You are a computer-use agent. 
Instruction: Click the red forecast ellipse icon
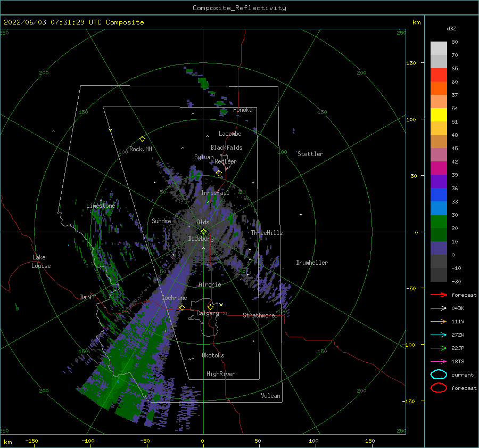click(439, 388)
